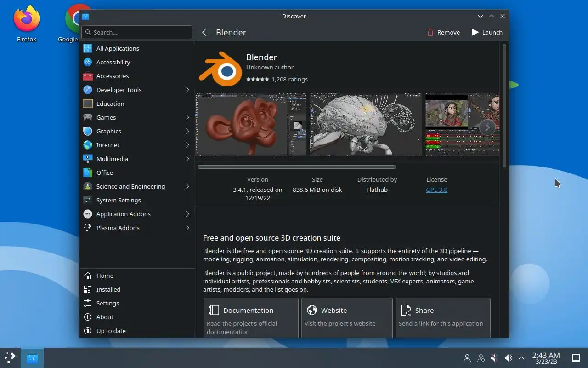
Task: Expand Science and Engineering category arrow
Action: [187, 186]
